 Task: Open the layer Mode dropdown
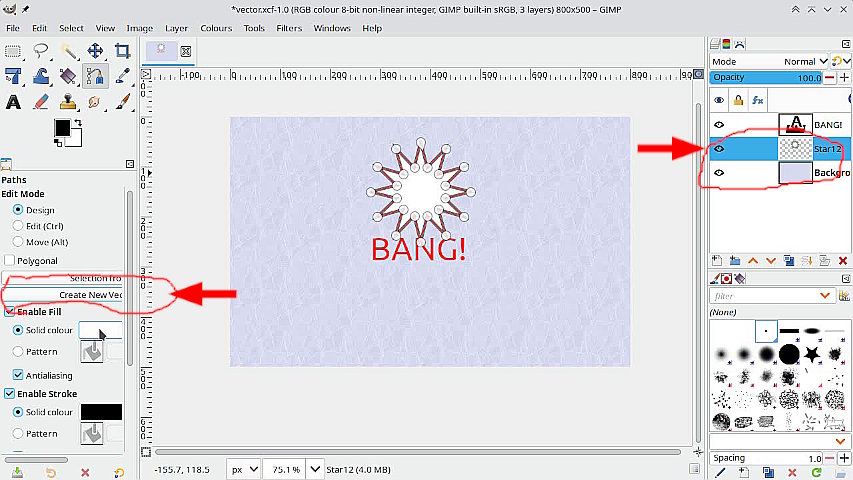pos(769,61)
